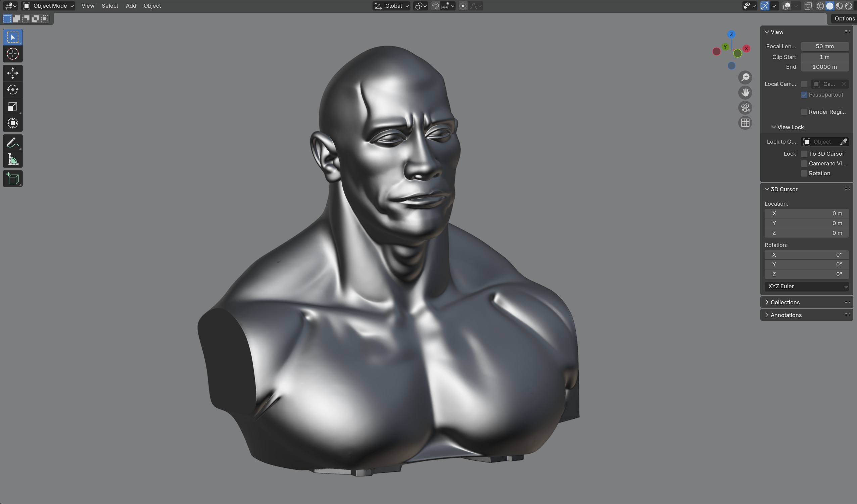The width and height of the screenshot is (857, 504).
Task: Open the Add menu
Action: click(x=131, y=6)
